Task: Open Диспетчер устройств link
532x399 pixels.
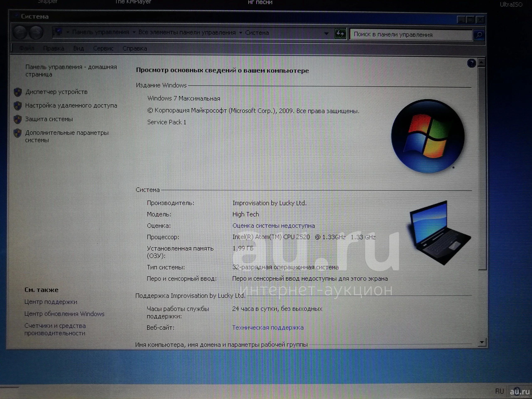Action: pyautogui.click(x=57, y=92)
